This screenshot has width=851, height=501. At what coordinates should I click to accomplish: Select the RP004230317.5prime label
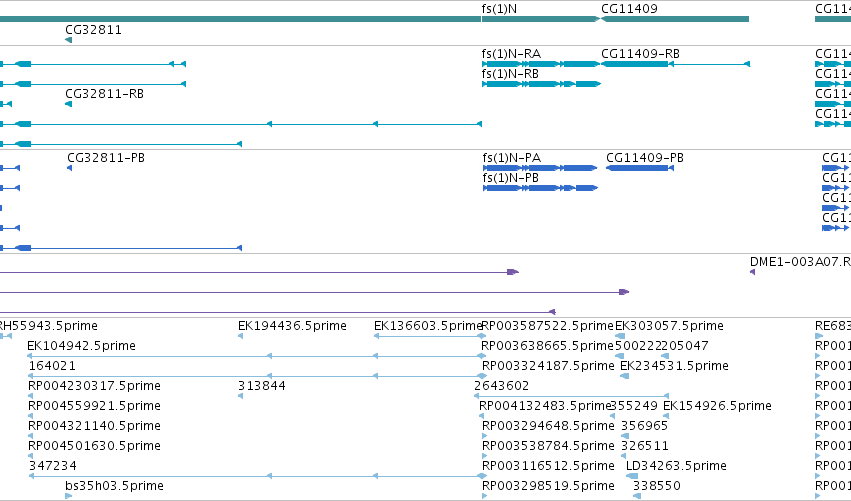(94, 386)
